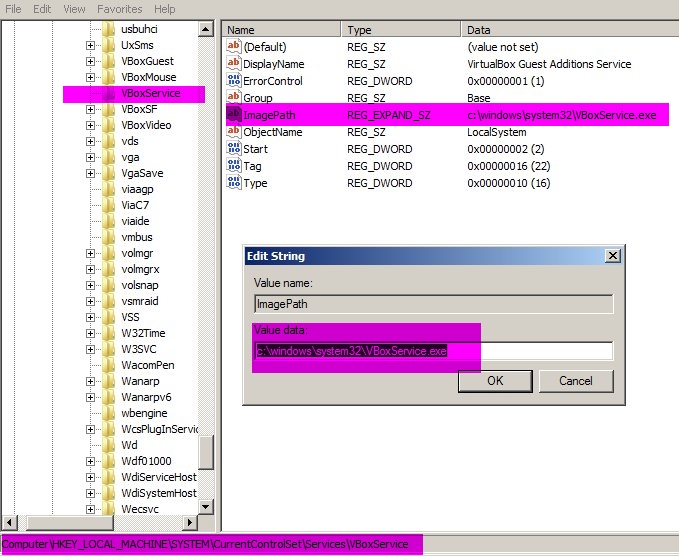Click the usbuhci folder icon

(109, 29)
